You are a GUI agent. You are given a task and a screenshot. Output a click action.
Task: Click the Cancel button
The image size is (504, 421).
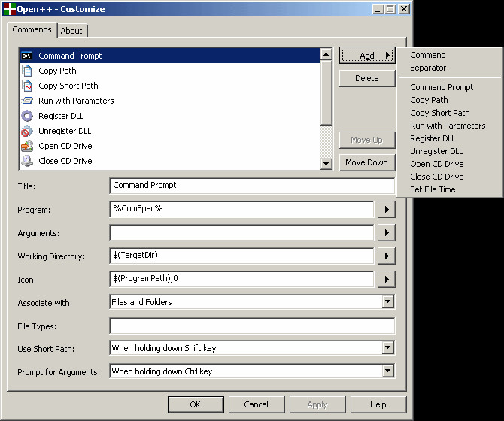tap(257, 404)
